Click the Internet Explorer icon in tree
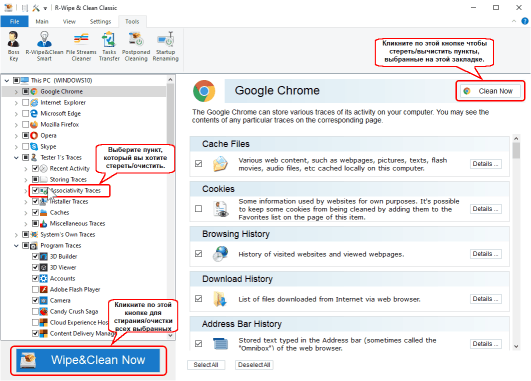The width and height of the screenshot is (531, 381). 34,102
